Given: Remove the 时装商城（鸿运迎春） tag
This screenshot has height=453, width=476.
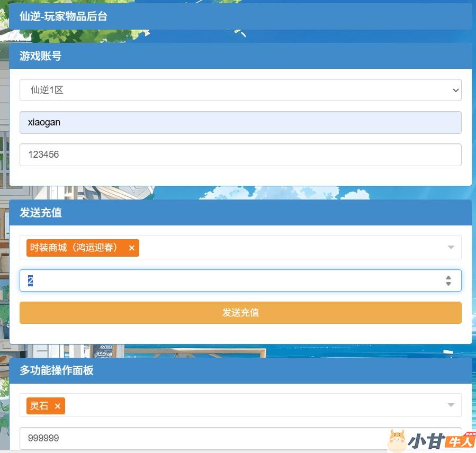Looking at the screenshot, I should click(x=132, y=248).
